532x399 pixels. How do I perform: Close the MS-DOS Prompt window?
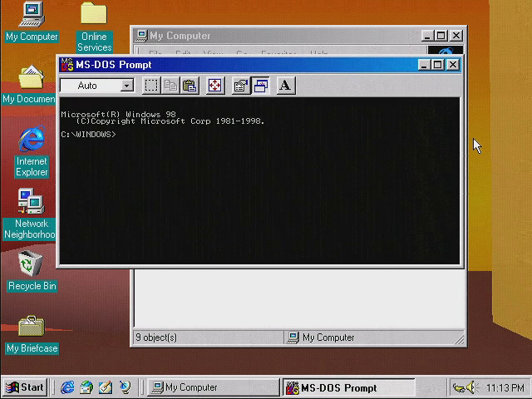pos(453,65)
